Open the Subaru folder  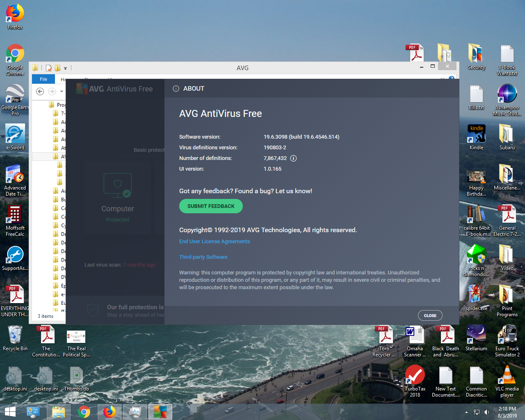pos(507,137)
